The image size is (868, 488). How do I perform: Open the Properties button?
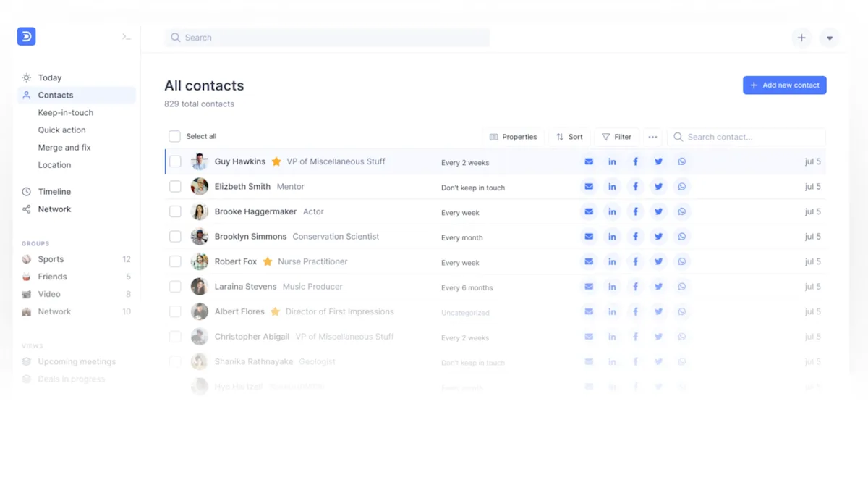pyautogui.click(x=514, y=137)
